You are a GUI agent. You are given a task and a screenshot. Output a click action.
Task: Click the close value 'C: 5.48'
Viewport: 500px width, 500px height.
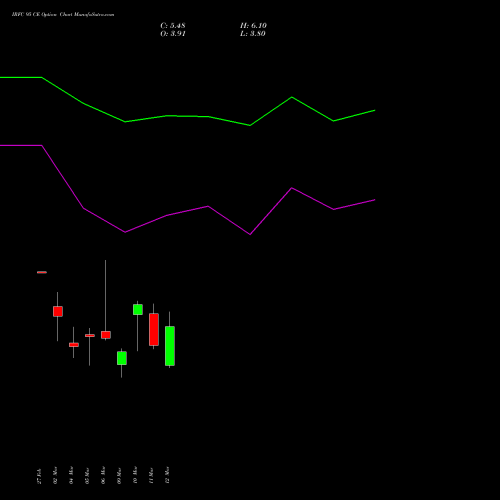click(x=173, y=26)
